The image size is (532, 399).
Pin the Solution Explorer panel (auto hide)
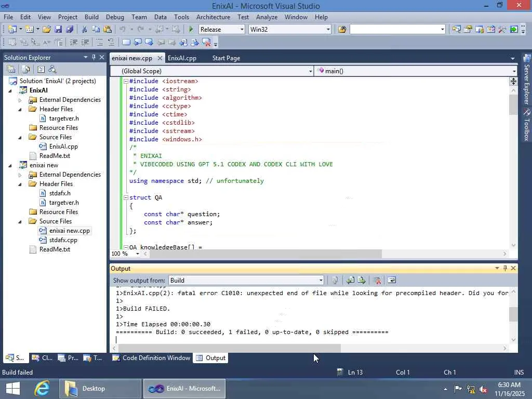[94, 57]
